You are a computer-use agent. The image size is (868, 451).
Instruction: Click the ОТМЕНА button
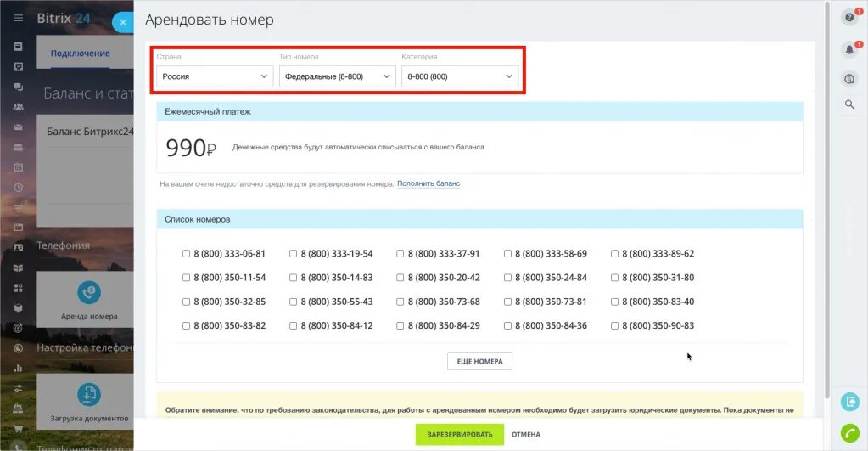tap(526, 434)
